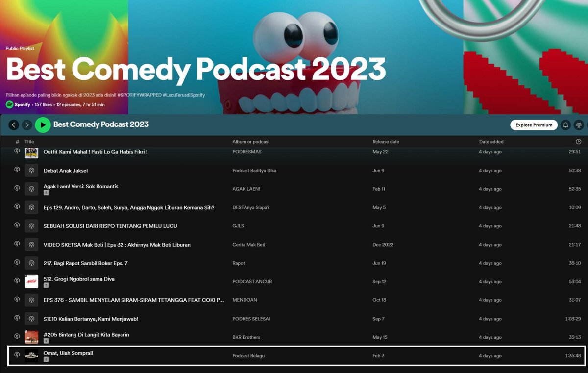
Task: Sort by Album or podcast column header
Action: tap(251, 142)
